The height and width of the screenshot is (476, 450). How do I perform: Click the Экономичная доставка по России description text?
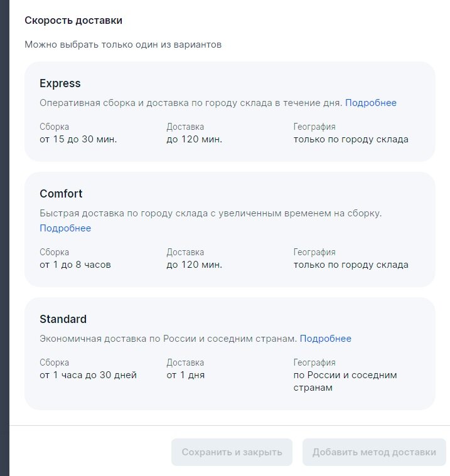coord(168,339)
